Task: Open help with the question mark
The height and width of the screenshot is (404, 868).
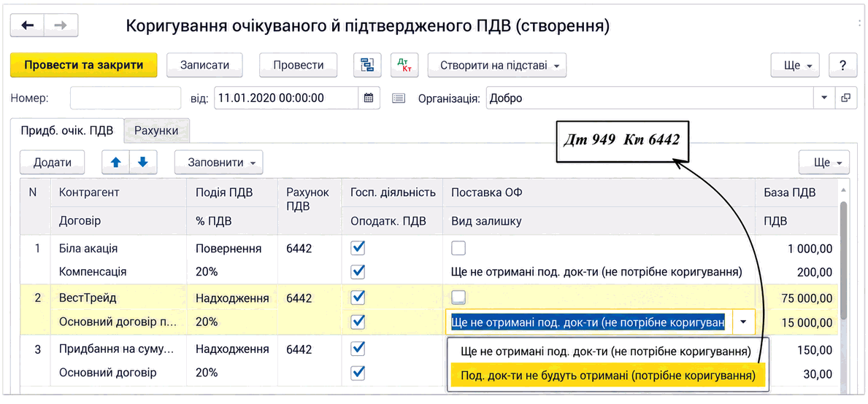Action: pos(842,65)
